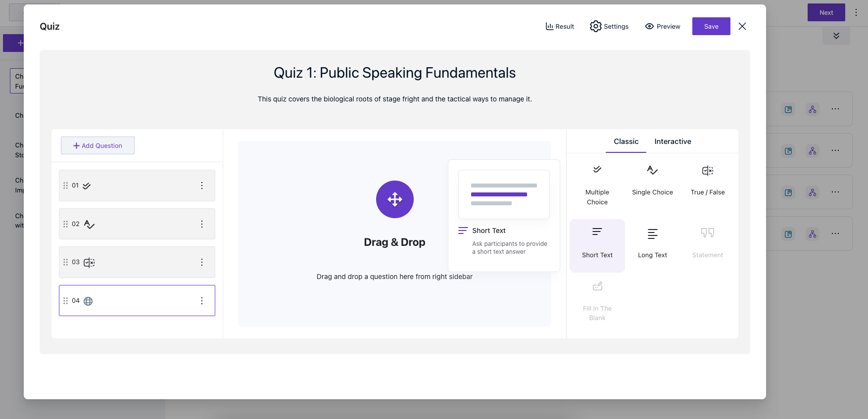Choose Short Text question type
The width and height of the screenshot is (868, 419).
[597, 245]
